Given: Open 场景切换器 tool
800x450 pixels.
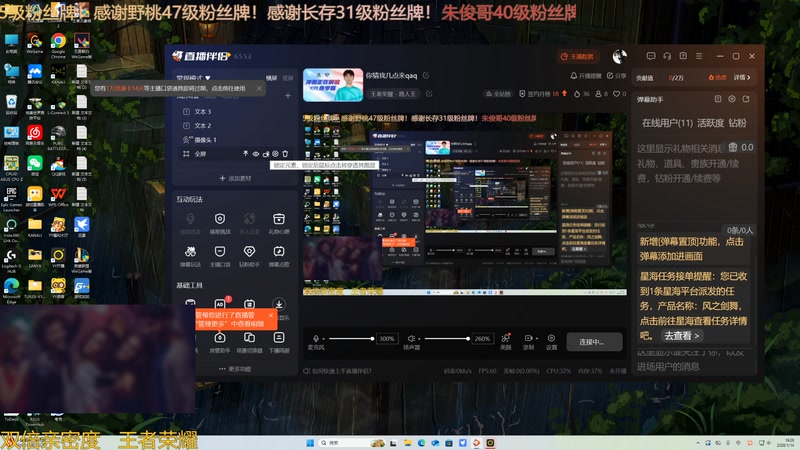Looking at the screenshot, I should [249, 342].
